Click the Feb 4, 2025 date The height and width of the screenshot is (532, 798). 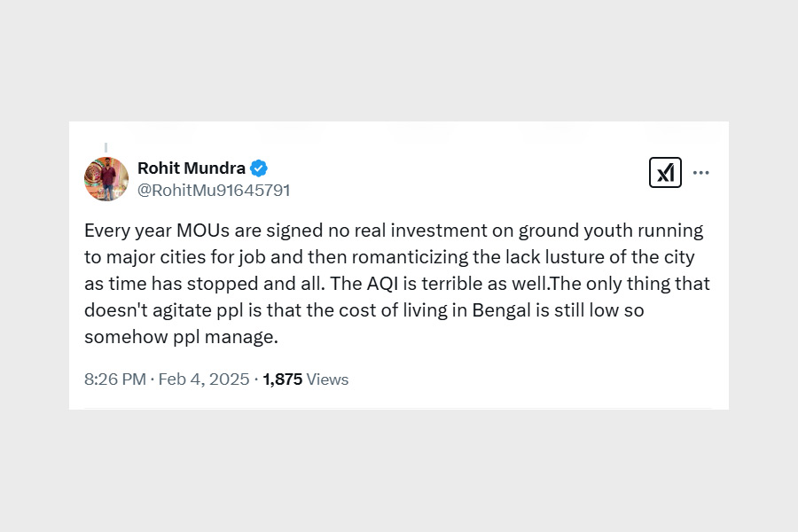click(x=204, y=379)
